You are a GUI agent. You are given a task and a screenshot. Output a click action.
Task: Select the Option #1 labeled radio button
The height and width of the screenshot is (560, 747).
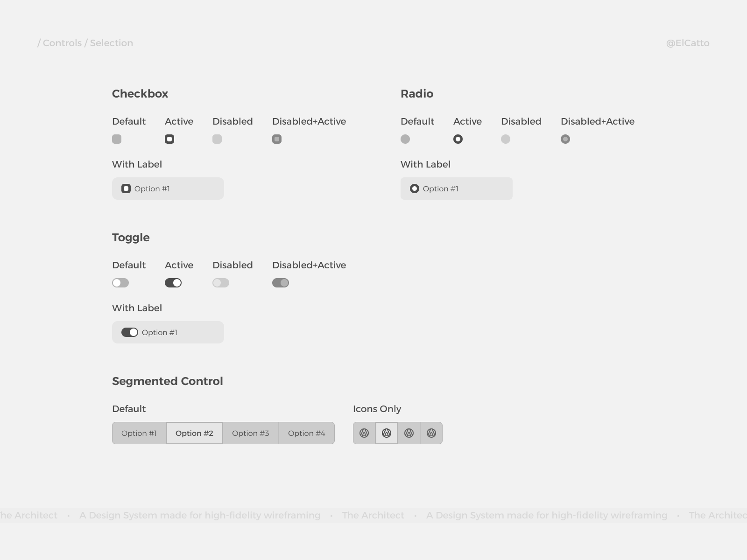(x=415, y=189)
